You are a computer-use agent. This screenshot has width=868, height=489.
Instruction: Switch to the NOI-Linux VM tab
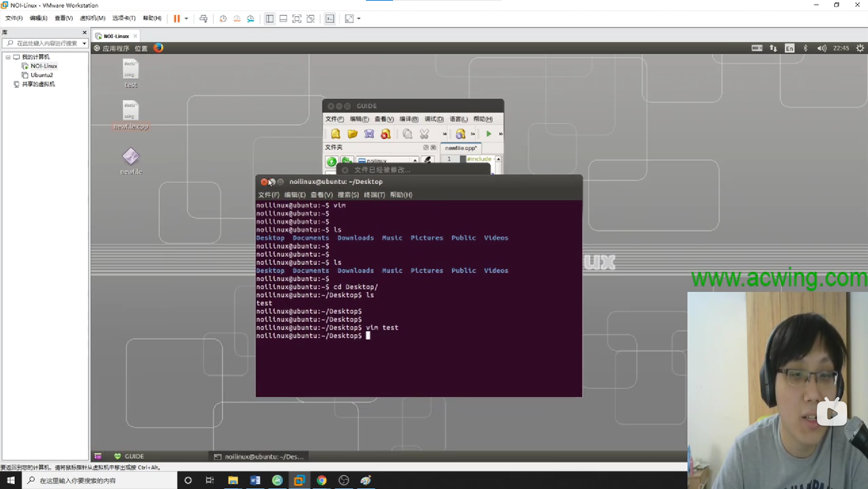(x=116, y=36)
